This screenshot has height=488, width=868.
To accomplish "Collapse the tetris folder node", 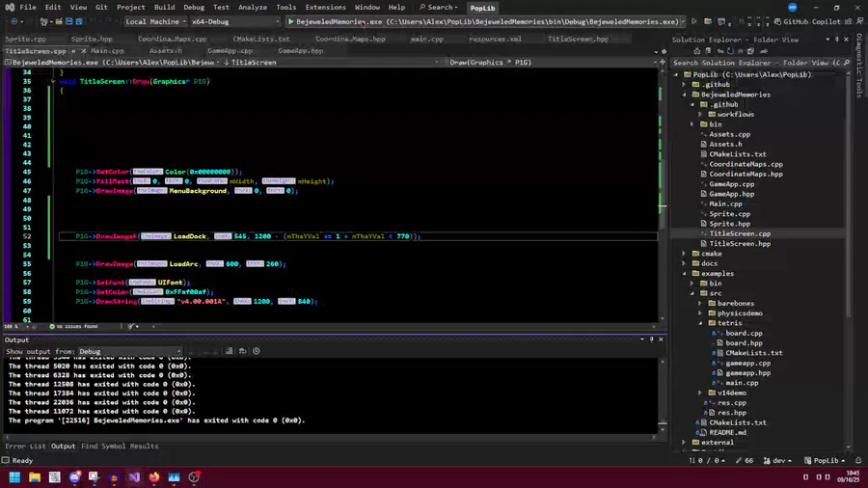I will click(700, 323).
